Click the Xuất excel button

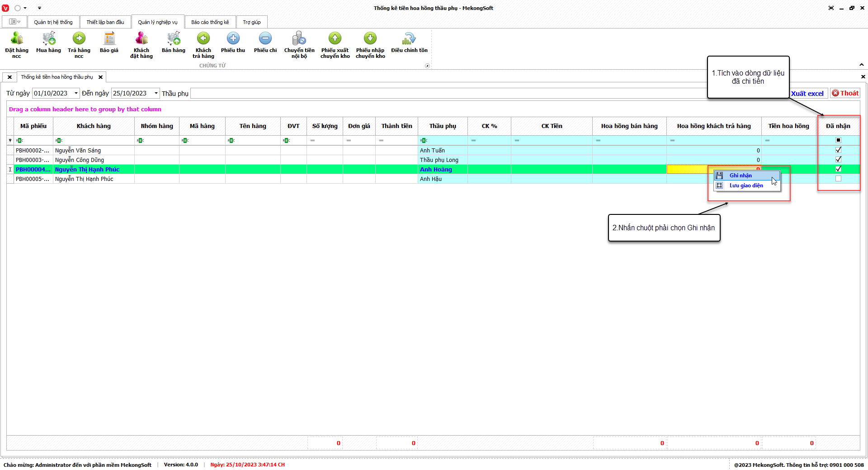[x=807, y=93]
